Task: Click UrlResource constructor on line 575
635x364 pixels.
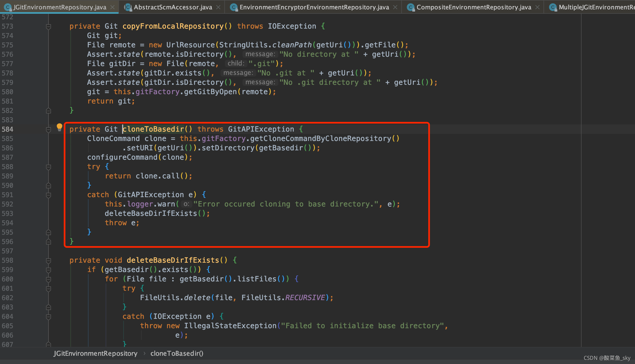Action: 191,45
